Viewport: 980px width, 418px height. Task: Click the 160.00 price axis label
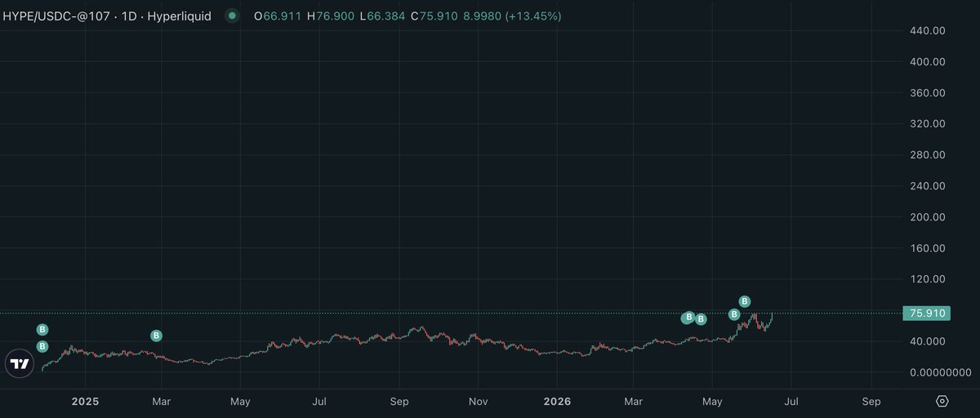[x=927, y=248]
